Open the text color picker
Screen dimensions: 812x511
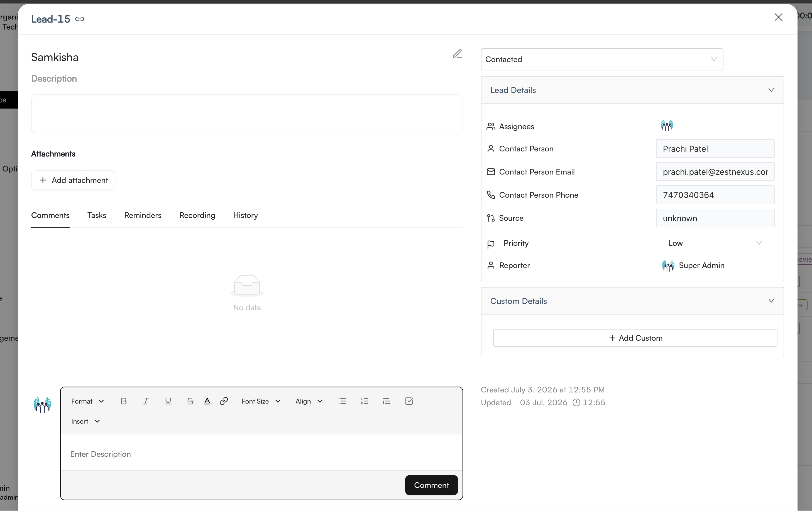coord(207,401)
